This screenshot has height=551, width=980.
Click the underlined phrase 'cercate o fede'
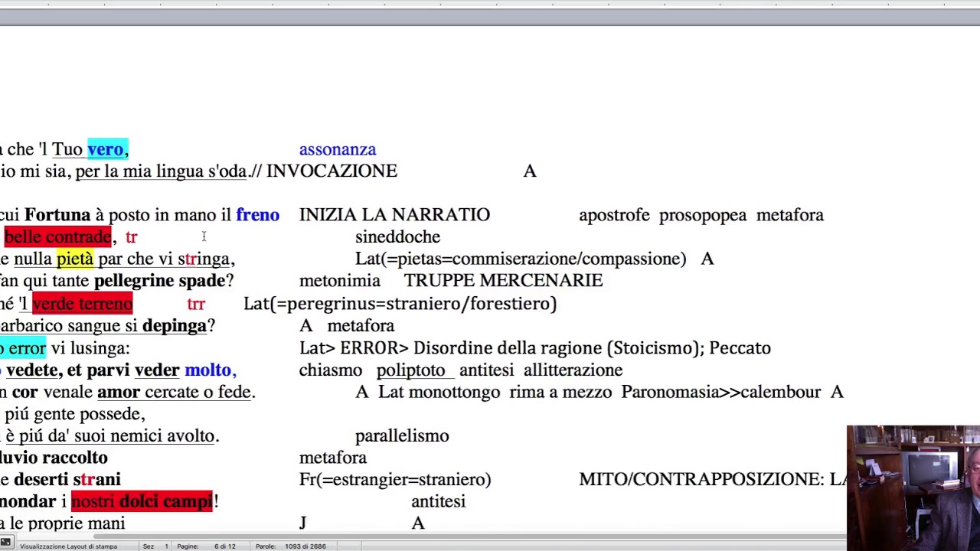coord(198,392)
